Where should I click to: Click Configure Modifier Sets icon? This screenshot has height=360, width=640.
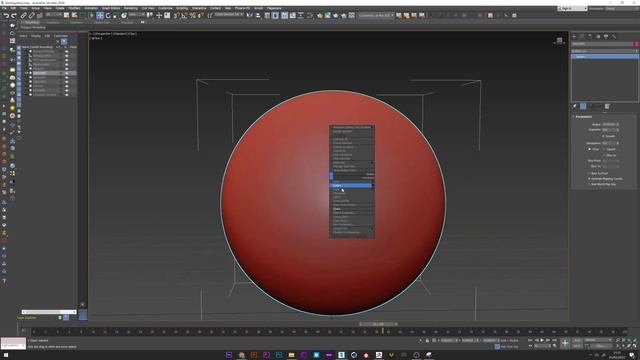(x=607, y=106)
